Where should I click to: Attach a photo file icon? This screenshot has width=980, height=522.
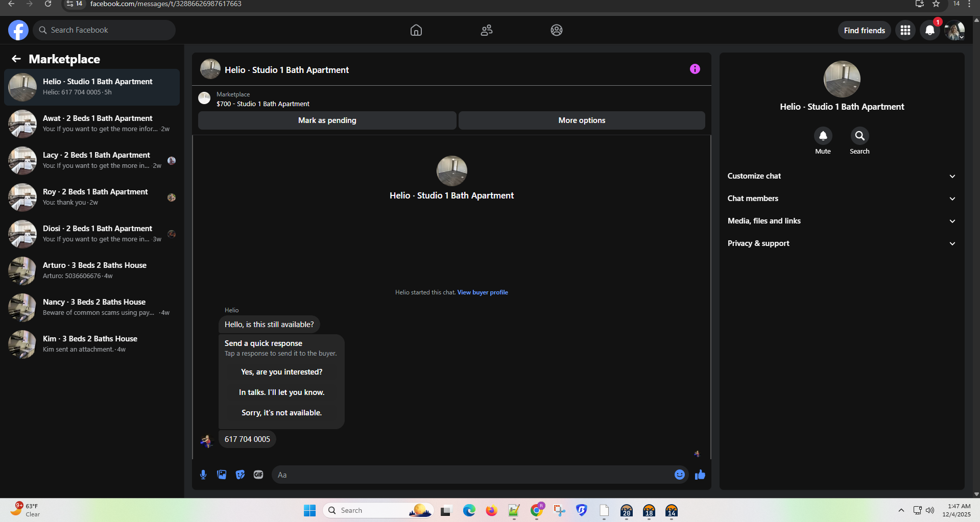222,475
